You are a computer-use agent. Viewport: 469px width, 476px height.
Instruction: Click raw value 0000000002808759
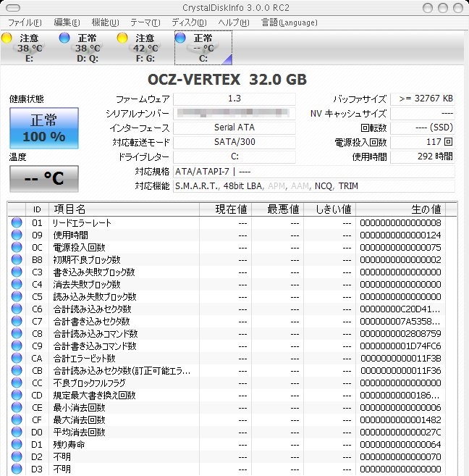400,333
